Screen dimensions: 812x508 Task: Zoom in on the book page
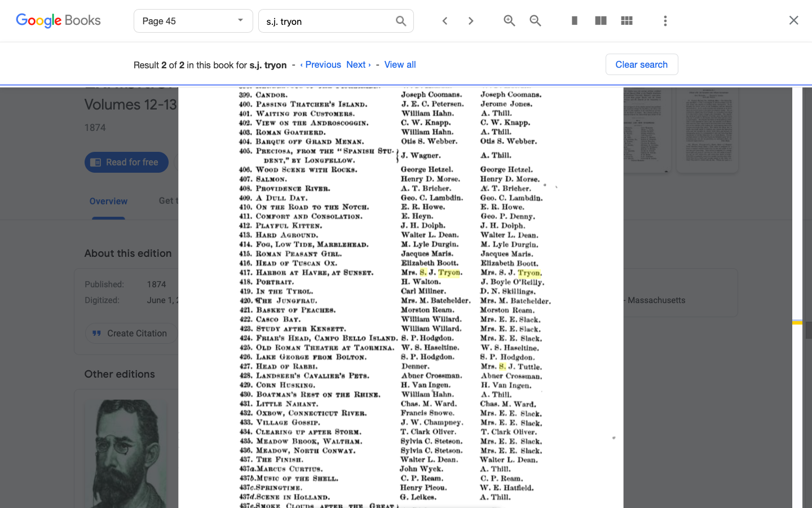pos(509,20)
